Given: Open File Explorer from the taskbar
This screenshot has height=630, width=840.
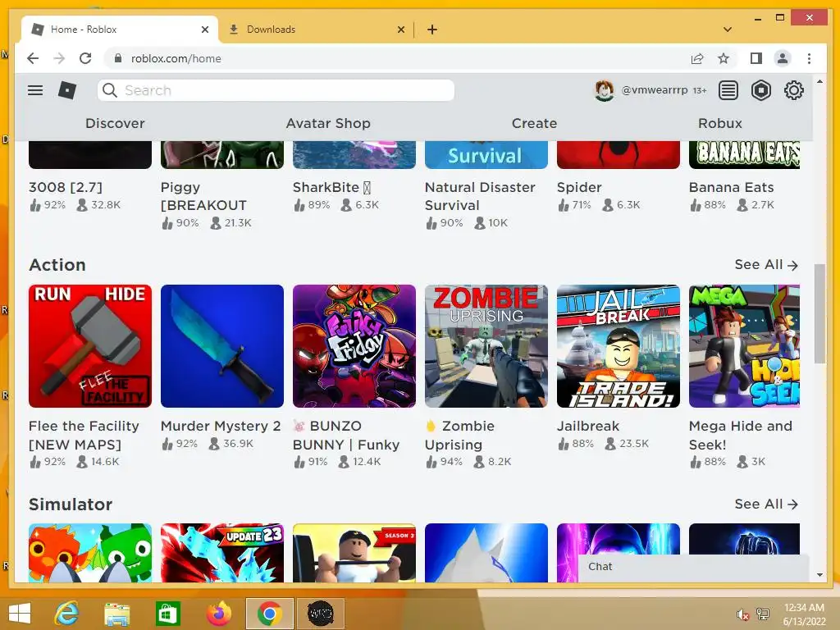Looking at the screenshot, I should (x=116, y=614).
